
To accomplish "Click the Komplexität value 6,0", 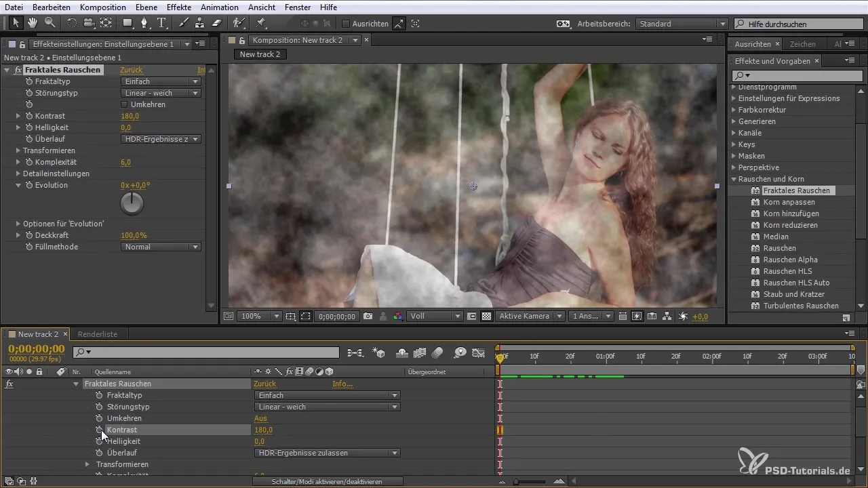I will [x=125, y=162].
